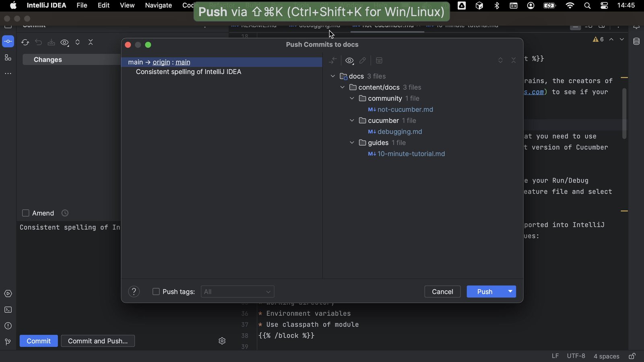Open commit options gear icon

tap(222, 341)
